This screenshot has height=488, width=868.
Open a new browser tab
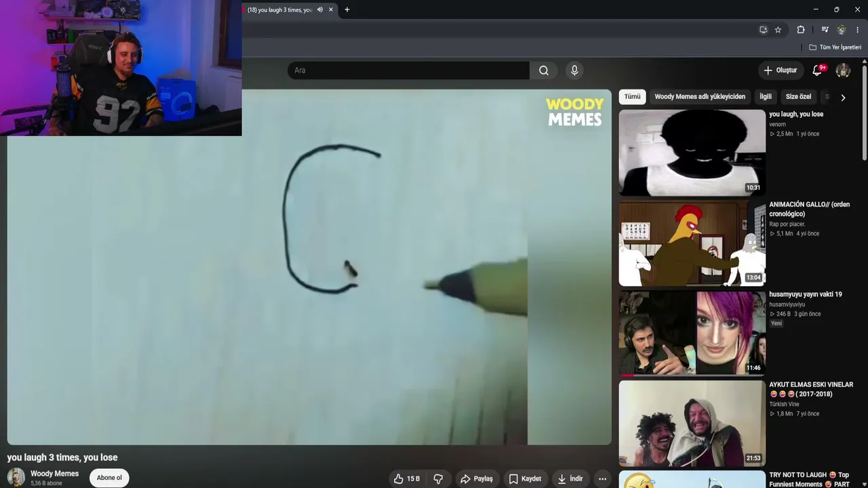coord(347,9)
